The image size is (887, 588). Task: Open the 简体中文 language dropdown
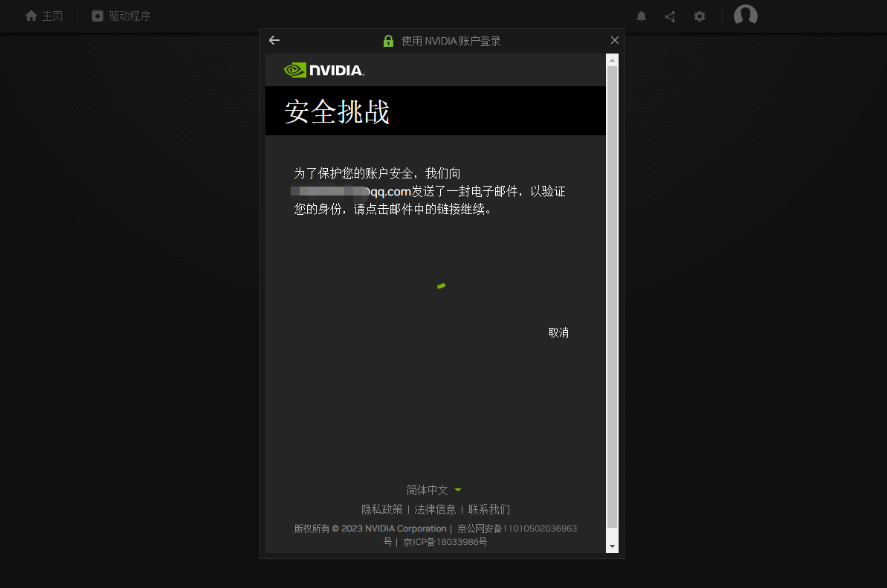coord(426,490)
